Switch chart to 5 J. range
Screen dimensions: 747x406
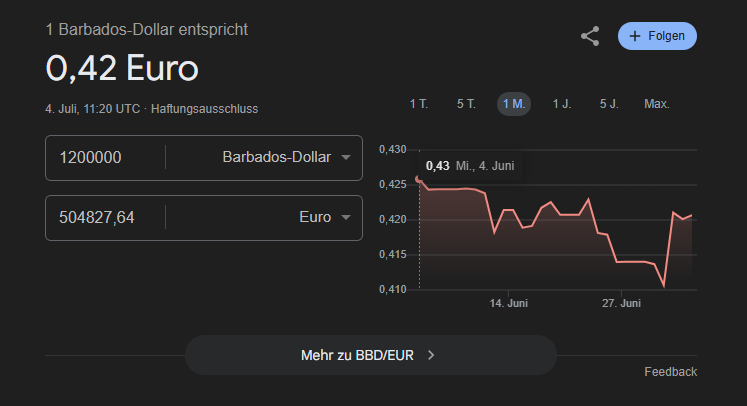[609, 104]
